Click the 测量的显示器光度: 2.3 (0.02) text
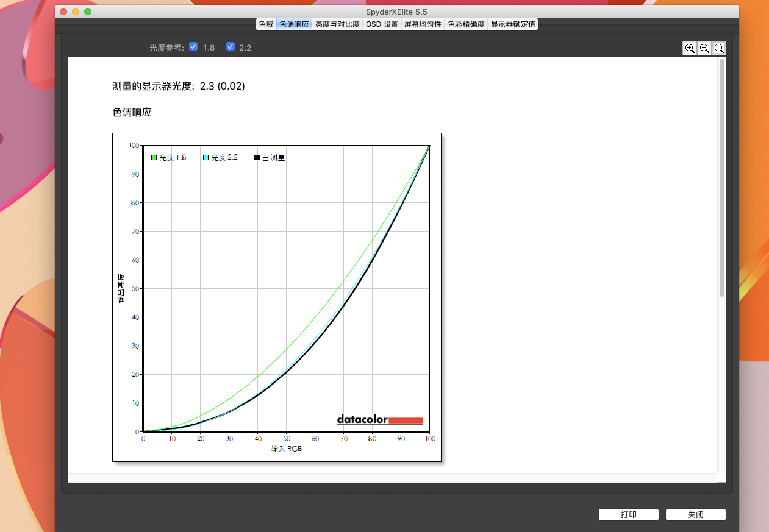Screen dimensions: 769x532 tap(179, 87)
